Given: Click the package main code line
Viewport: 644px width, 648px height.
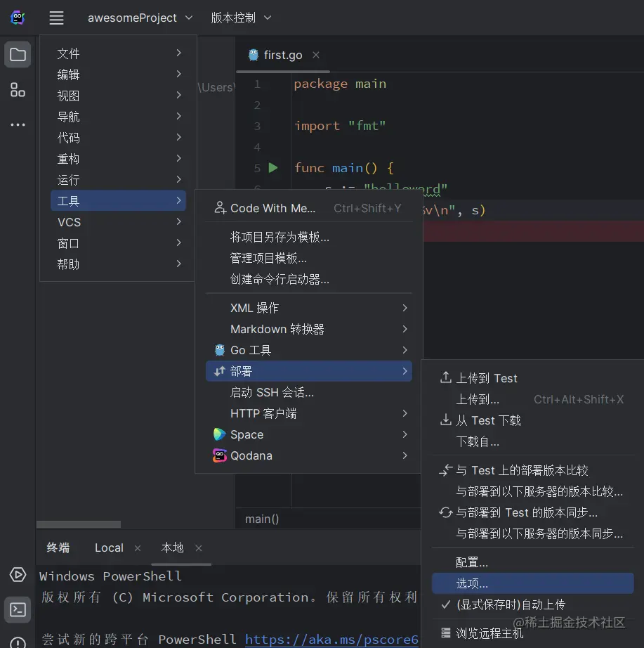Looking at the screenshot, I should click(x=340, y=84).
